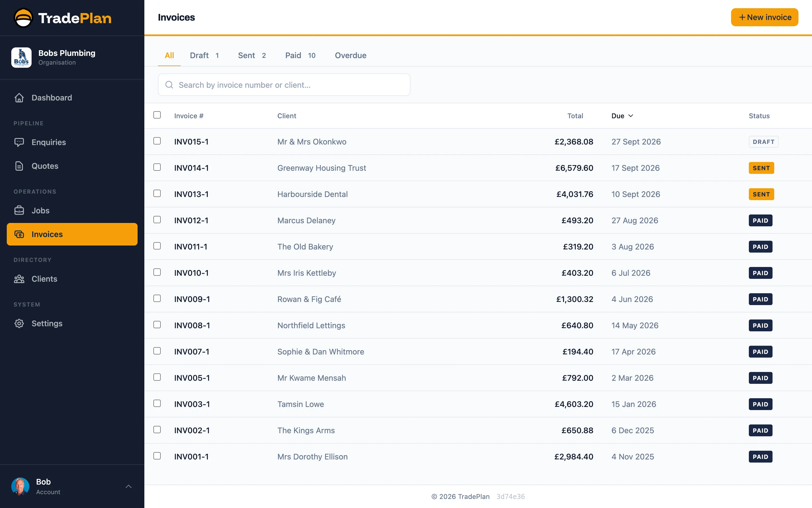The width and height of the screenshot is (812, 508).
Task: Click the search magnifier icon
Action: tap(169, 85)
